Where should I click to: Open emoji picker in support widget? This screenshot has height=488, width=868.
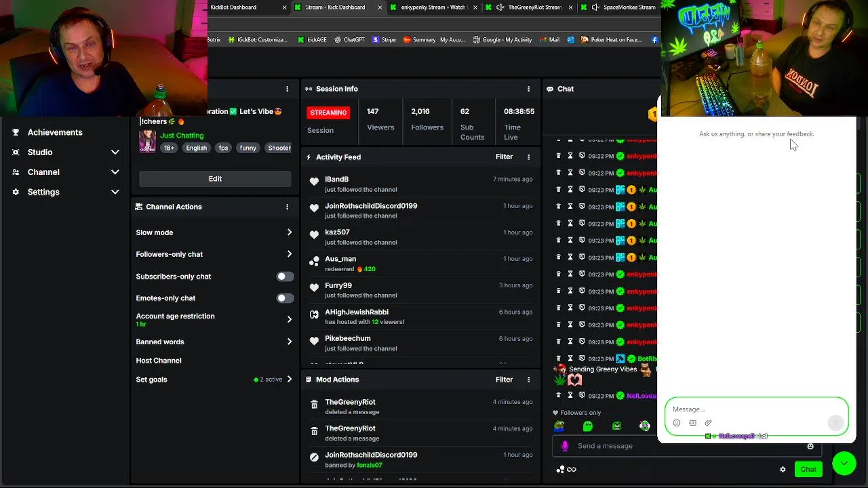point(677,423)
